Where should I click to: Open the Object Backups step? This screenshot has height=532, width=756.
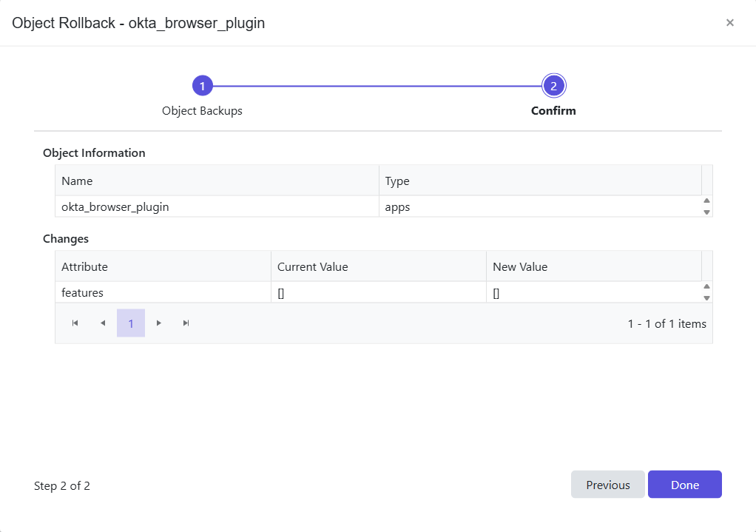coord(202,110)
